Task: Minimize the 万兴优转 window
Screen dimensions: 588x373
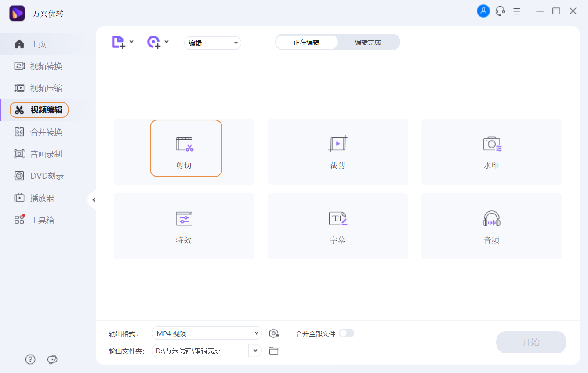Action: (540, 11)
